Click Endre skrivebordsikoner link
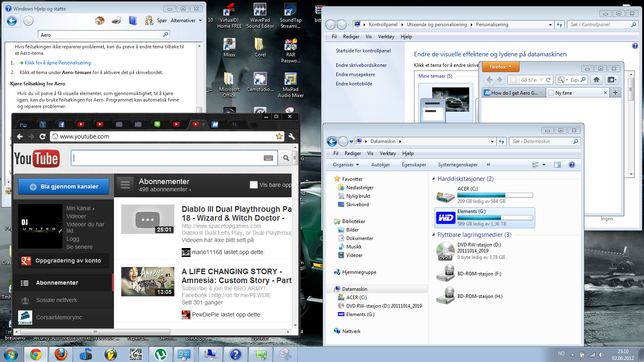644x362 pixels. [361, 65]
